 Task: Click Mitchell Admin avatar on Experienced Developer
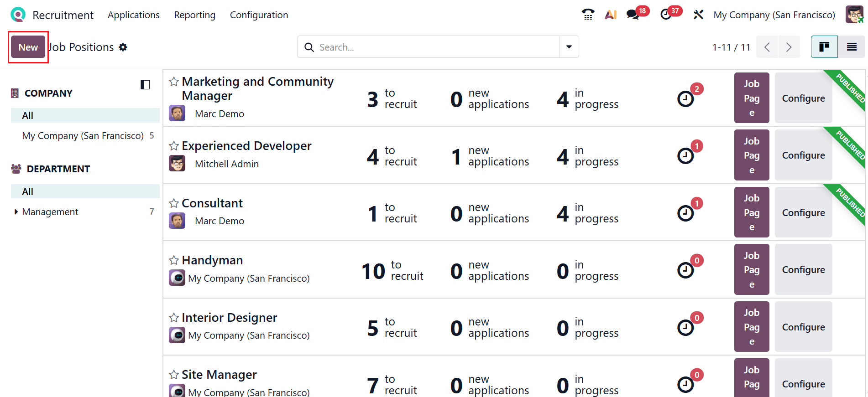coord(177,163)
